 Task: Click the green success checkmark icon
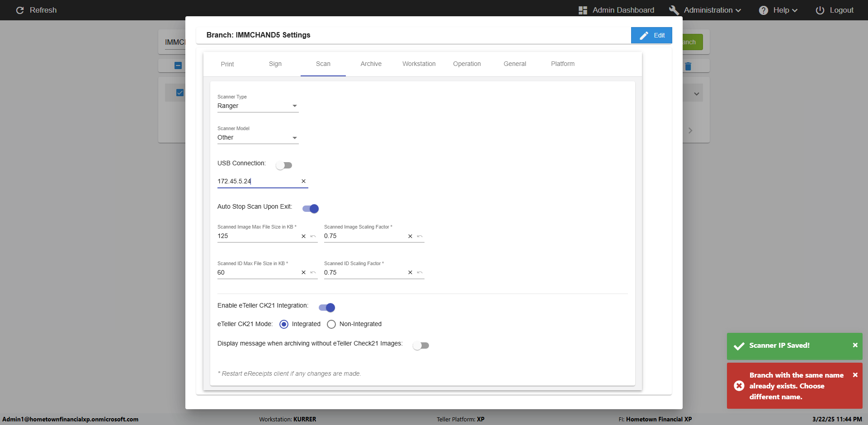coord(739,346)
